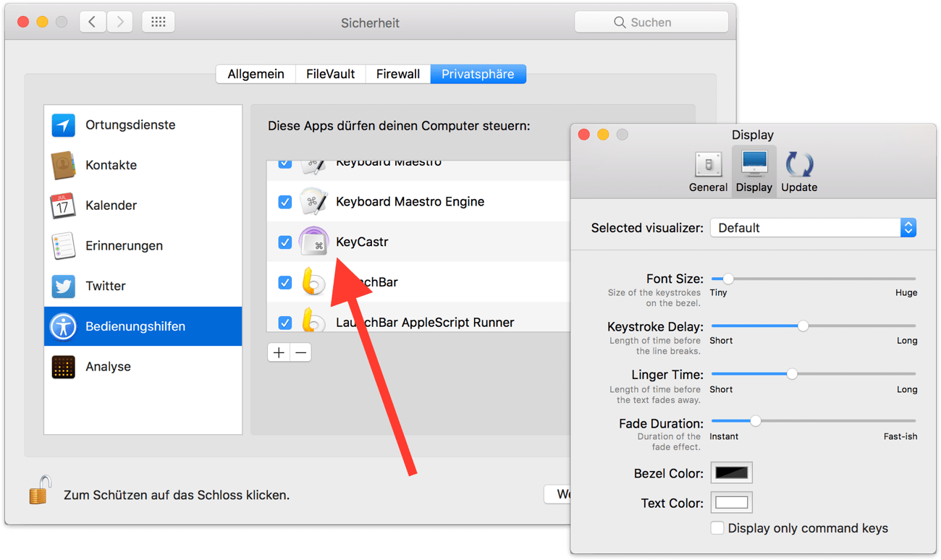The image size is (941, 560).
Task: Click the KeyCastr app icon
Action: point(314,242)
